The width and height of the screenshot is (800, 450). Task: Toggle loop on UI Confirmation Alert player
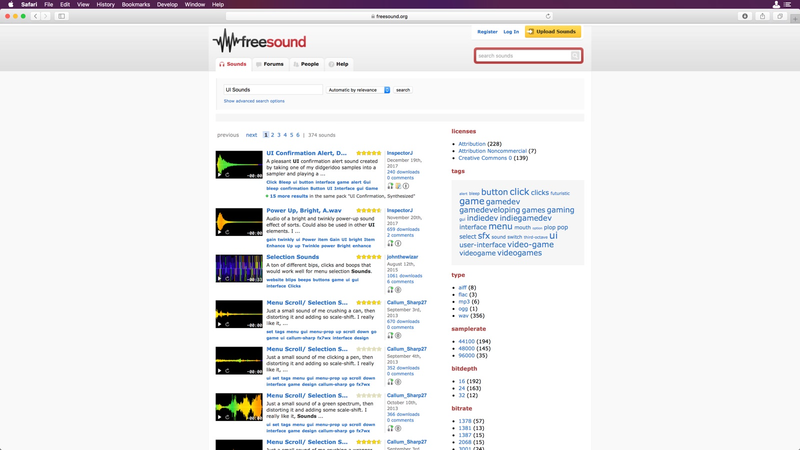227,175
